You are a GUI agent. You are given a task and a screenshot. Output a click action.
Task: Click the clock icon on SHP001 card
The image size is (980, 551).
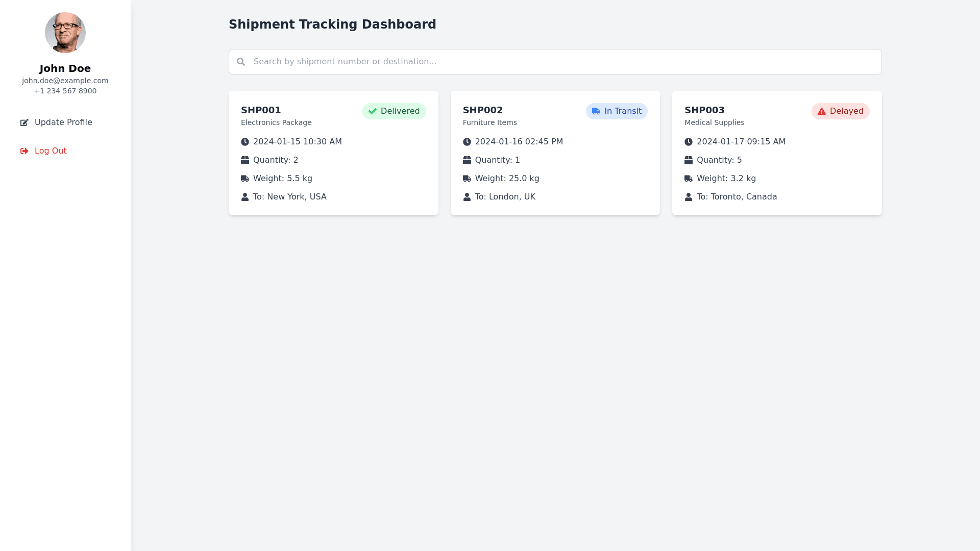pos(245,142)
